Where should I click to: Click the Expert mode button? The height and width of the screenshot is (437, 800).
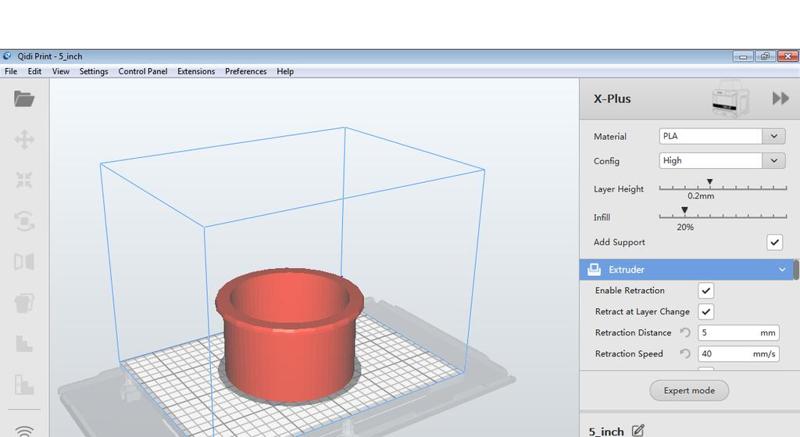tap(689, 390)
